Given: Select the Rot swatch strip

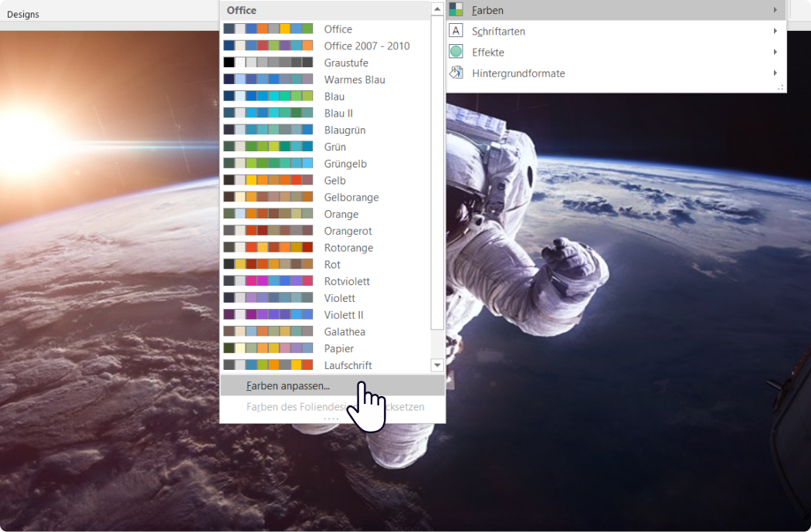Looking at the screenshot, I should 268,264.
